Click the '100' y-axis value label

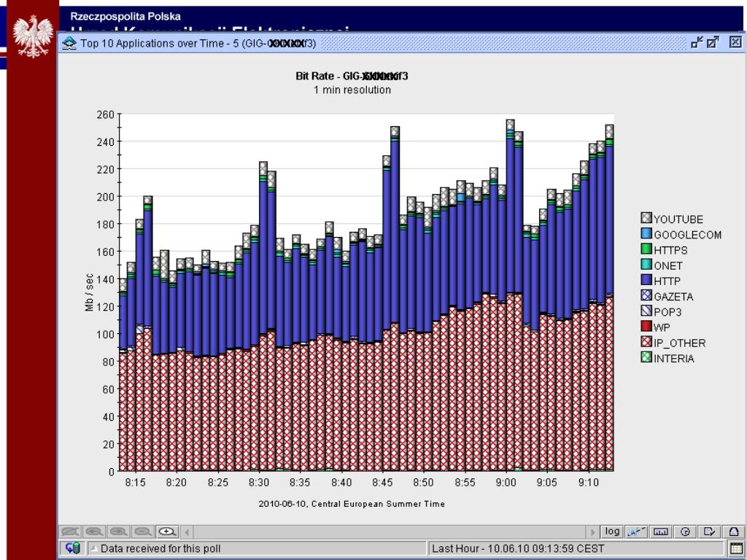click(105, 334)
